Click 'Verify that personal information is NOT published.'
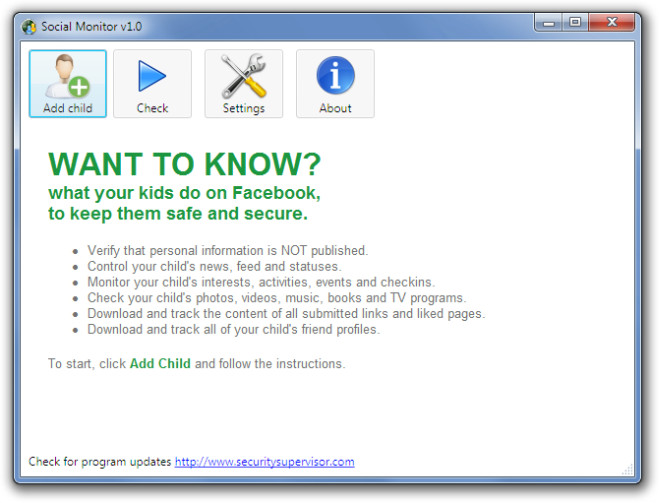660x503 pixels. pos(228,250)
